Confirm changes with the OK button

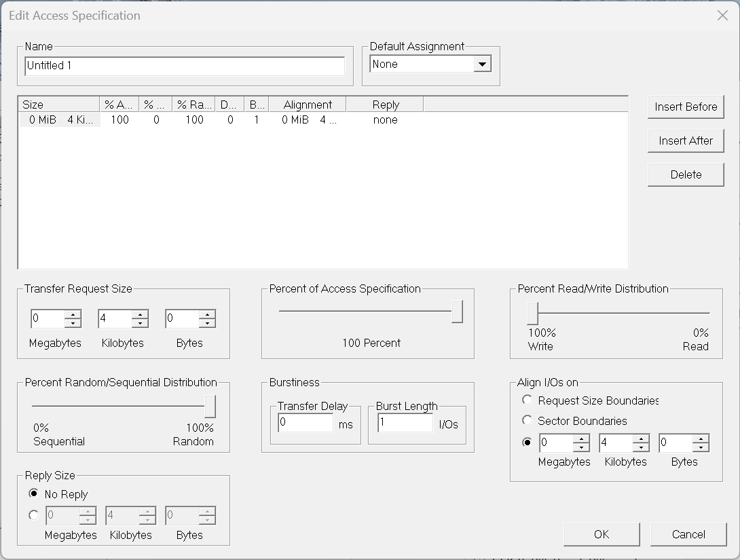pos(601,534)
